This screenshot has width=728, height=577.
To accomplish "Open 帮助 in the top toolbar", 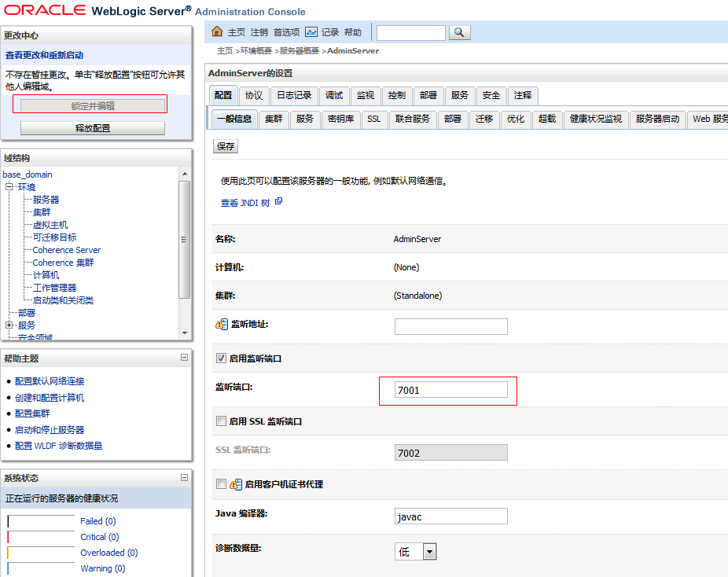I will (x=353, y=32).
